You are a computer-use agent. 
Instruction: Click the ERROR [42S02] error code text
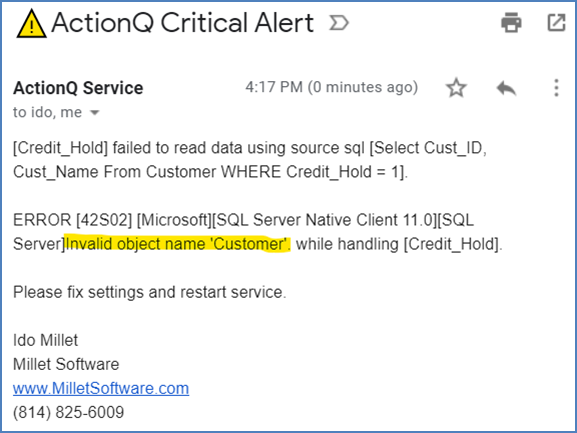(72, 220)
